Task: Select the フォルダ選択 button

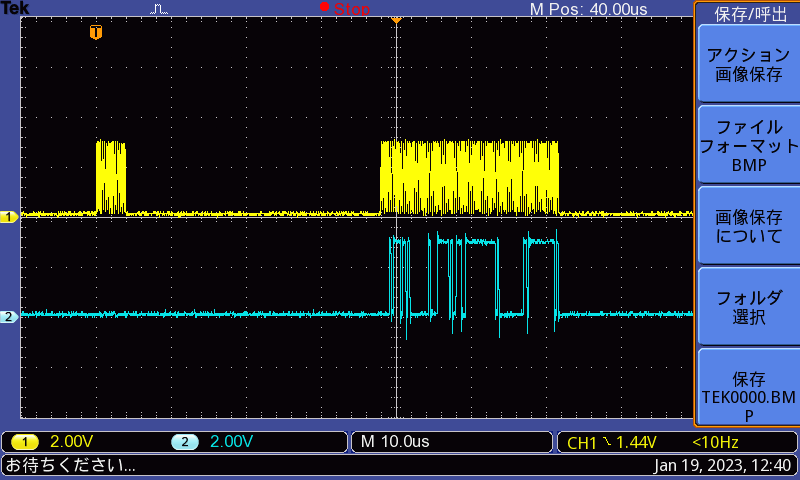Action: 748,307
